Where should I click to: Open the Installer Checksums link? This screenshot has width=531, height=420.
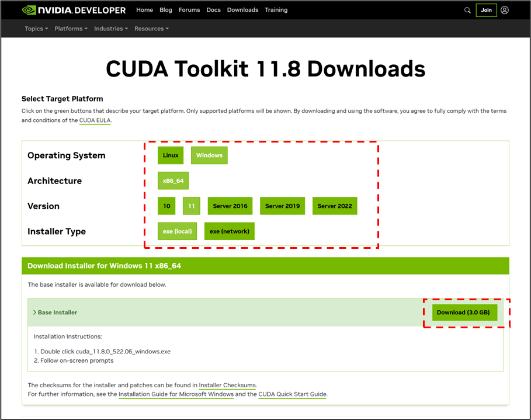227,385
